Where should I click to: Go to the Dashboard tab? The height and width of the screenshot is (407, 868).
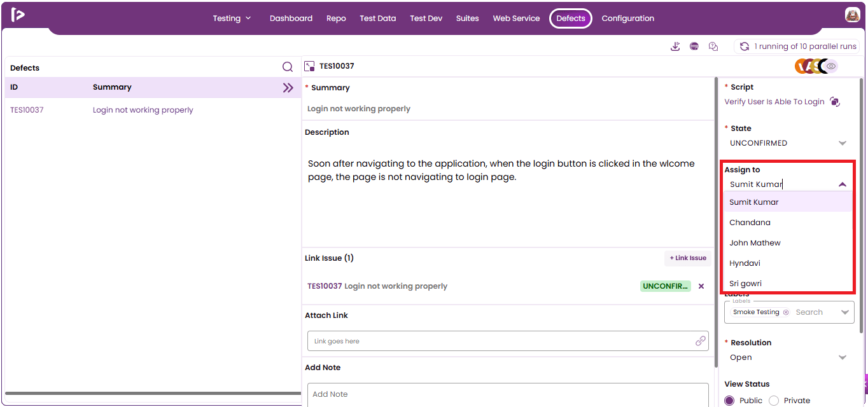(x=291, y=18)
